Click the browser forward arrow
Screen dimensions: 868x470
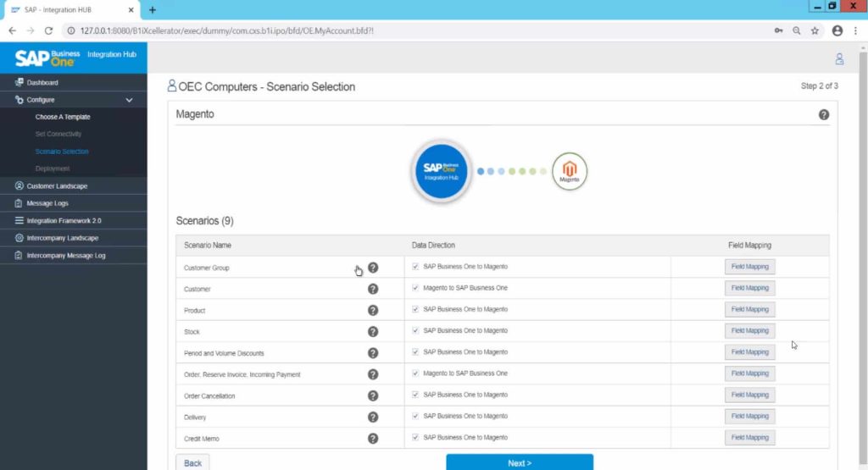click(31, 31)
